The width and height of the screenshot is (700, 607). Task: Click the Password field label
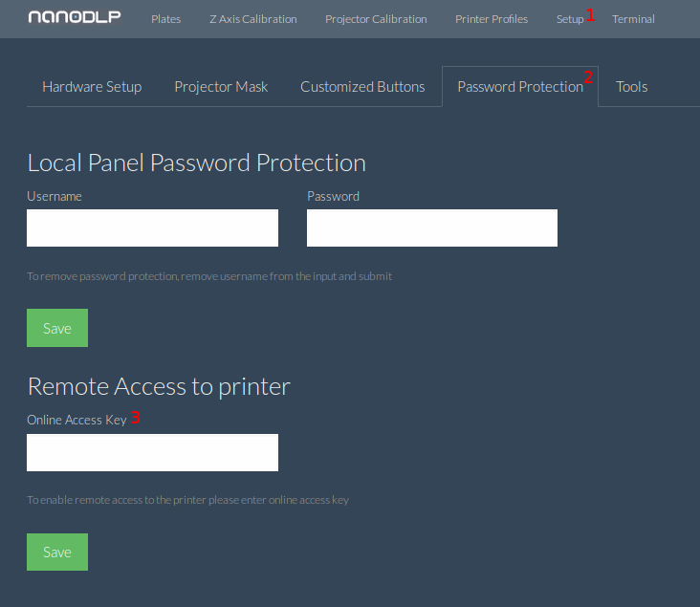pyautogui.click(x=333, y=196)
